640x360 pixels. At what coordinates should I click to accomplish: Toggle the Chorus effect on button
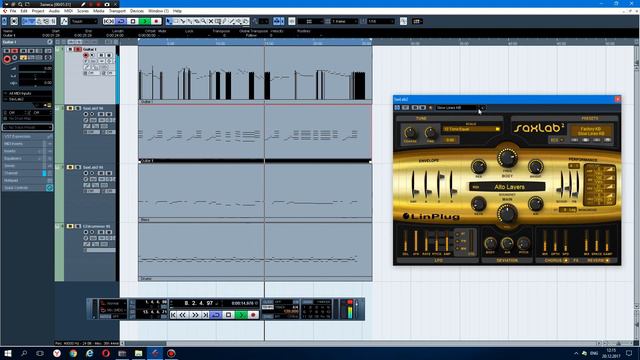point(566,260)
